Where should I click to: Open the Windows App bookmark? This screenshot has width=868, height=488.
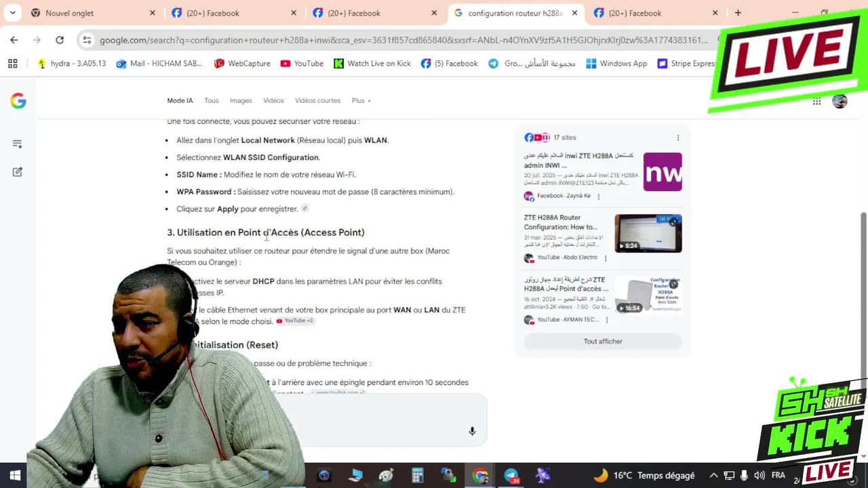coord(616,64)
